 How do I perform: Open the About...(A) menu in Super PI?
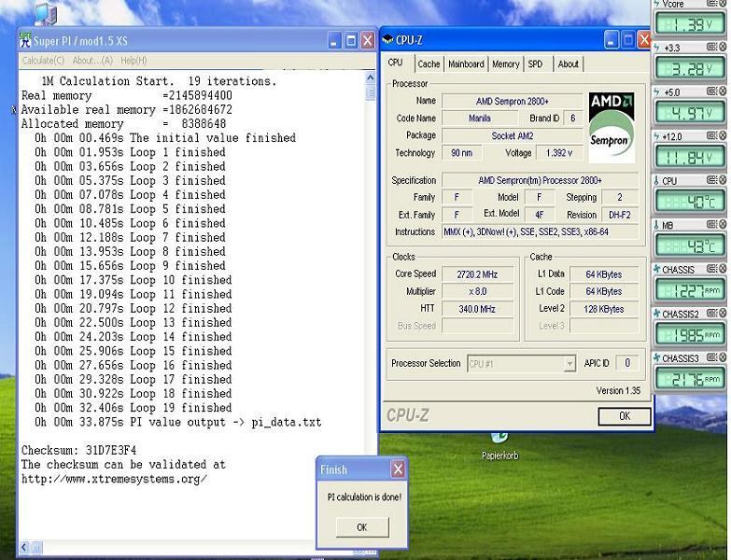coord(92,61)
